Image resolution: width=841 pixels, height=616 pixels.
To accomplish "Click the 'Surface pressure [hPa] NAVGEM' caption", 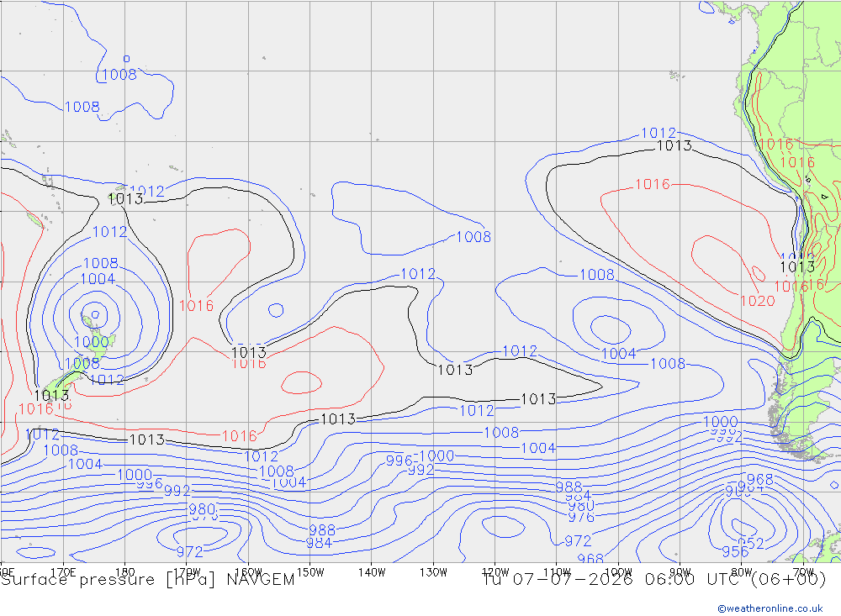I will coord(147,580).
